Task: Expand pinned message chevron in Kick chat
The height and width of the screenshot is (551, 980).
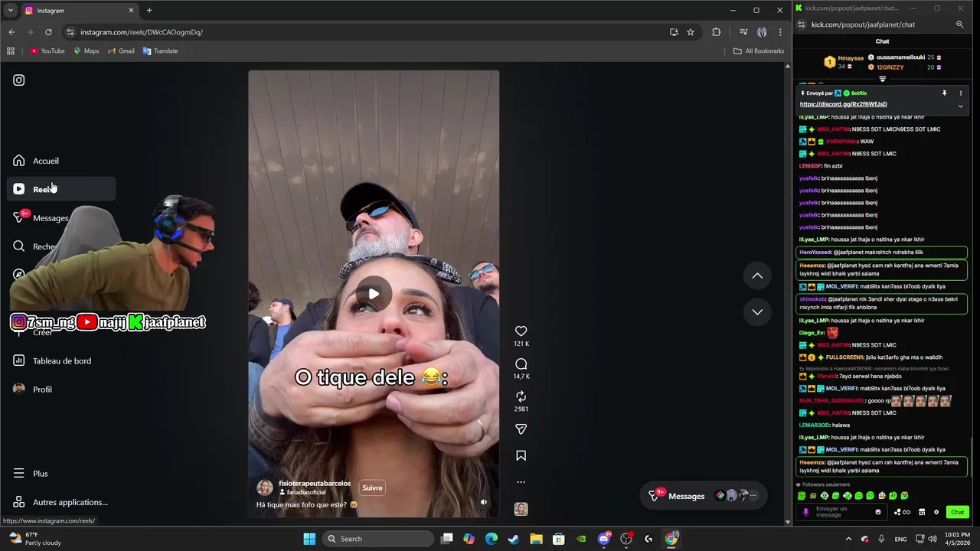Action: click(960, 106)
